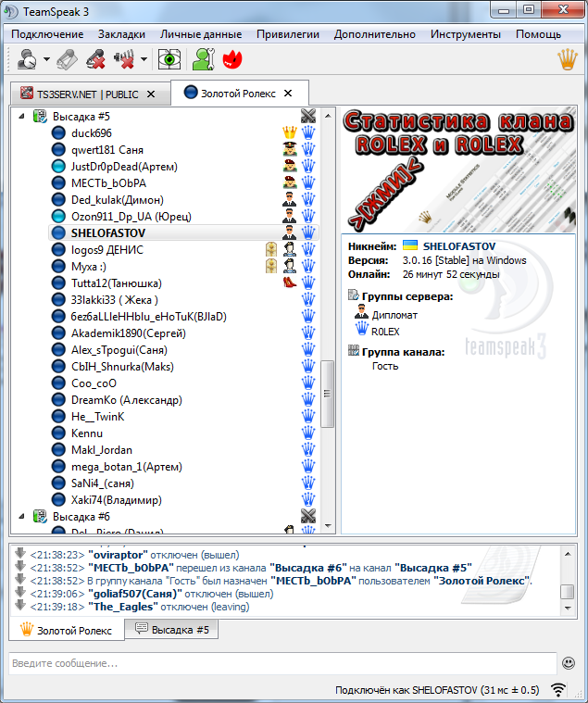
Task: Switch to Золотой Ролекс chat tab
Action: [67, 631]
